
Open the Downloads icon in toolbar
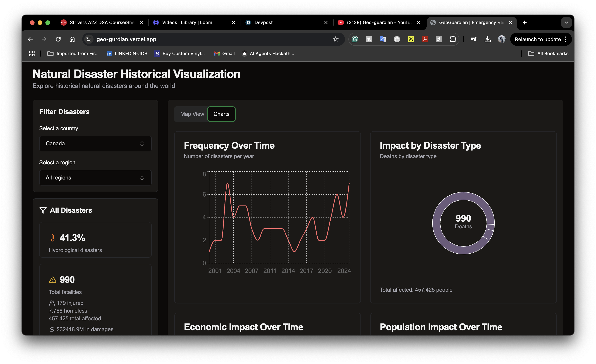tap(488, 39)
